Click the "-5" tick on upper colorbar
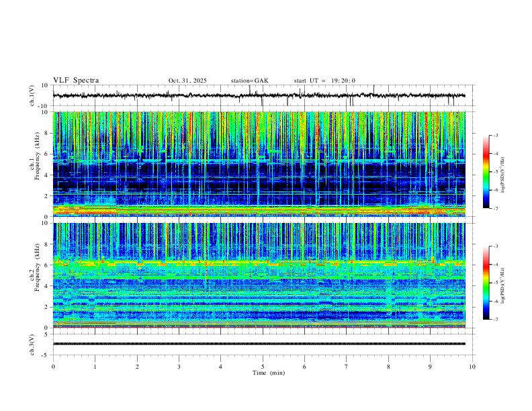Screen dimensions: 532x411 point(495,172)
